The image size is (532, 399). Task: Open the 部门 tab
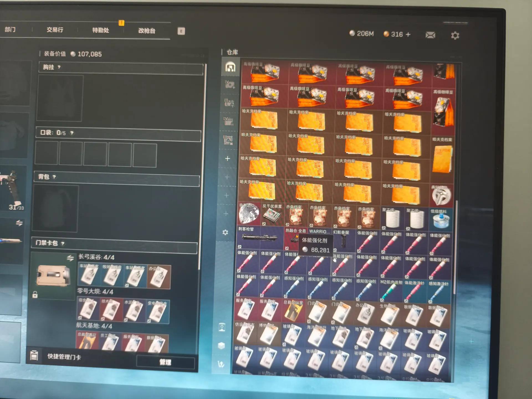coord(10,29)
